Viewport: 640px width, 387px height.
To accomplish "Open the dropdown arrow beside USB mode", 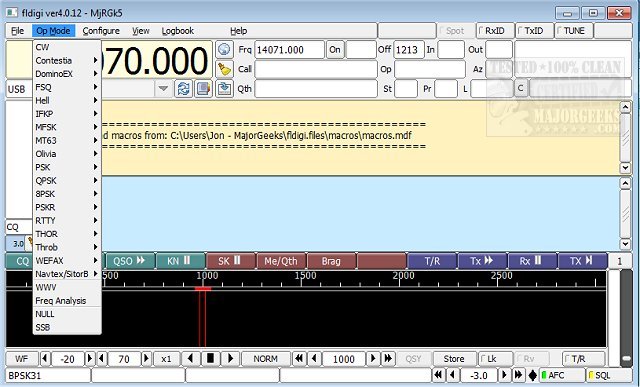I will coord(163,89).
